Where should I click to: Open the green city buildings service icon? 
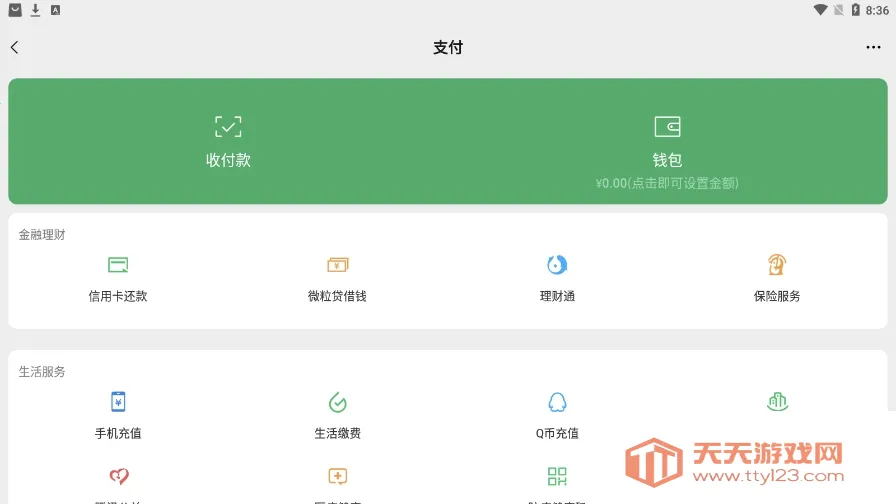(777, 402)
